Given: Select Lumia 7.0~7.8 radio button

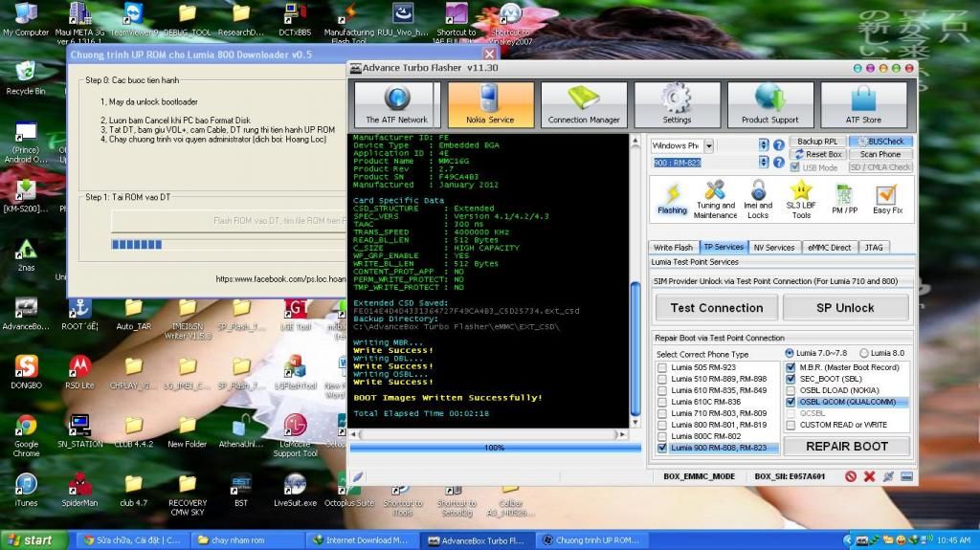Looking at the screenshot, I should click(x=790, y=353).
